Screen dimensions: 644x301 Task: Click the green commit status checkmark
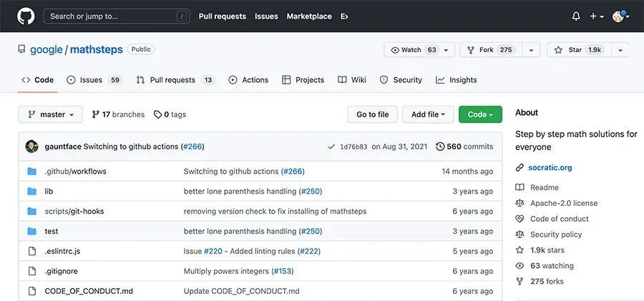click(x=331, y=147)
